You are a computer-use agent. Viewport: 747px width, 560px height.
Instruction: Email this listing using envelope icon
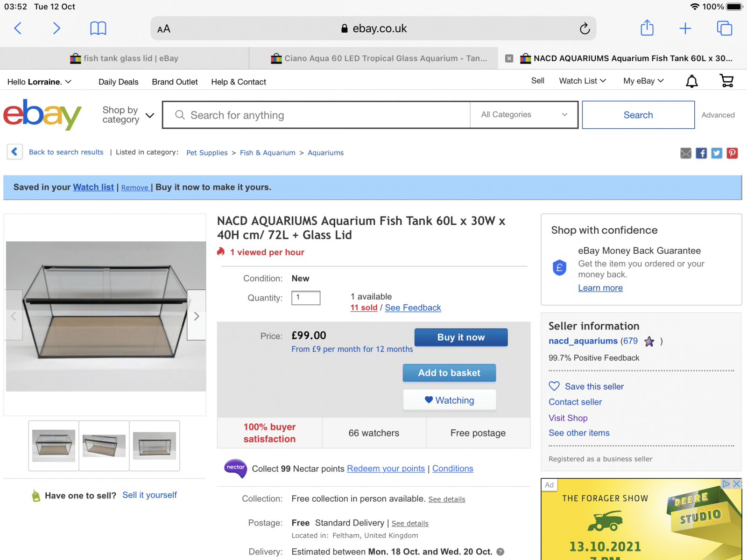(685, 153)
